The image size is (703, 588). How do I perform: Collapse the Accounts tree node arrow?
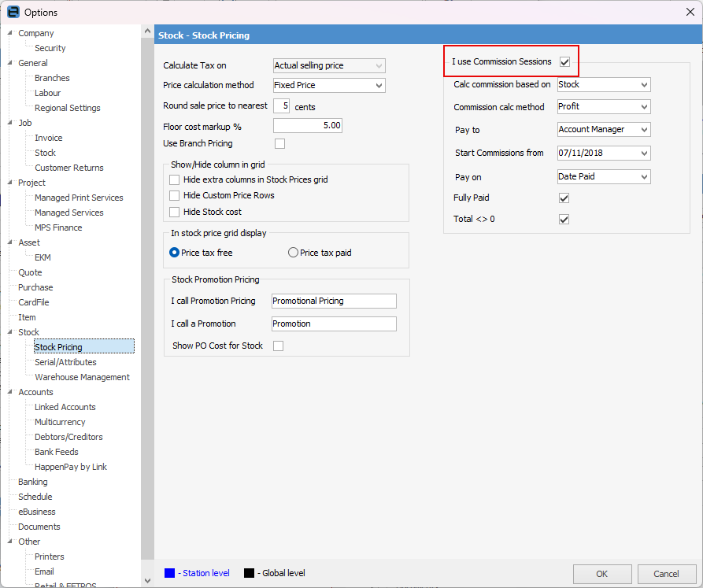click(10, 392)
